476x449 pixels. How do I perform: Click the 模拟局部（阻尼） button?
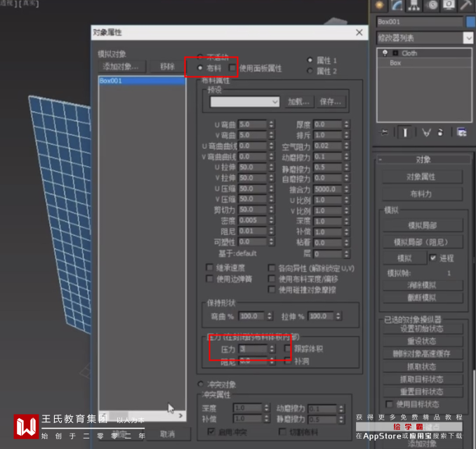pyautogui.click(x=422, y=242)
